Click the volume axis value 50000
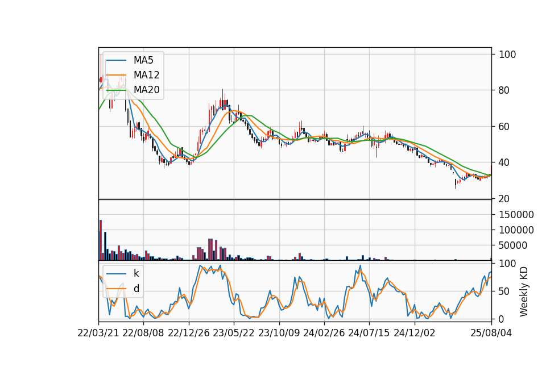The width and height of the screenshot is (546, 392). [x=513, y=245]
